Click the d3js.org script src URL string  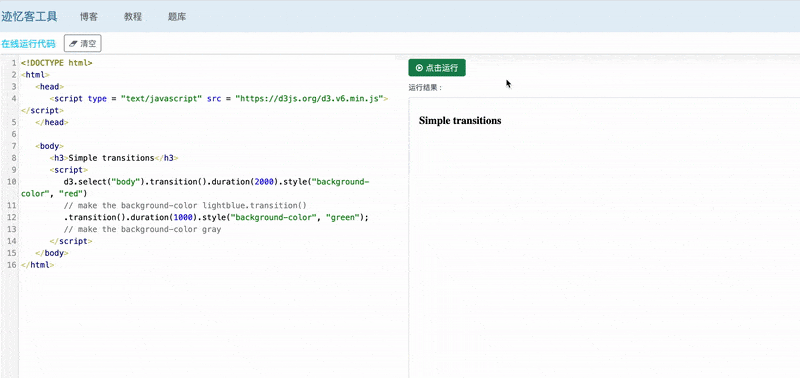[309, 98]
